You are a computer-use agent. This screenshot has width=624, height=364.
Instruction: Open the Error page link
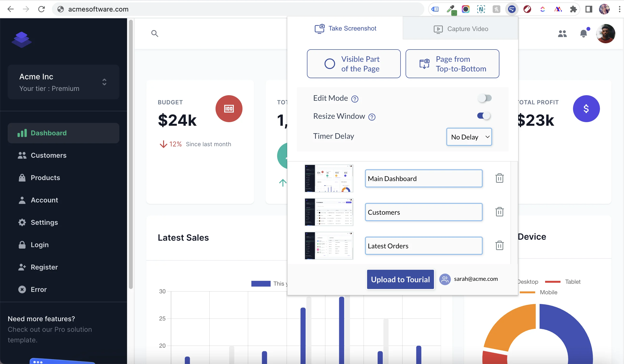(x=64, y=289)
